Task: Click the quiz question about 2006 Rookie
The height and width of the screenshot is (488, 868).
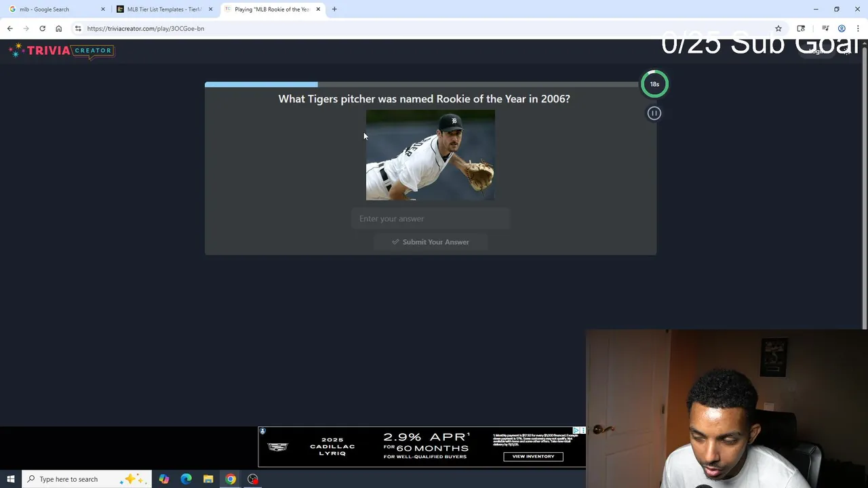Action: pyautogui.click(x=424, y=99)
